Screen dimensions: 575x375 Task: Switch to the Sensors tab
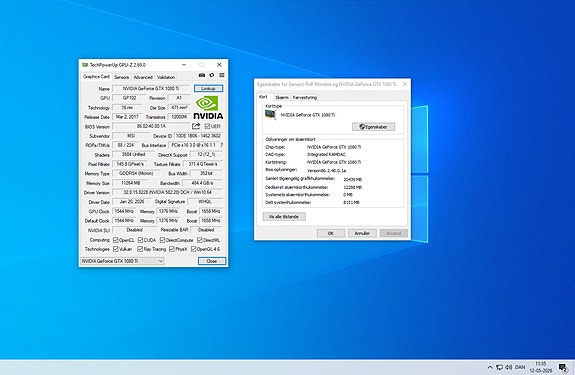tap(121, 77)
